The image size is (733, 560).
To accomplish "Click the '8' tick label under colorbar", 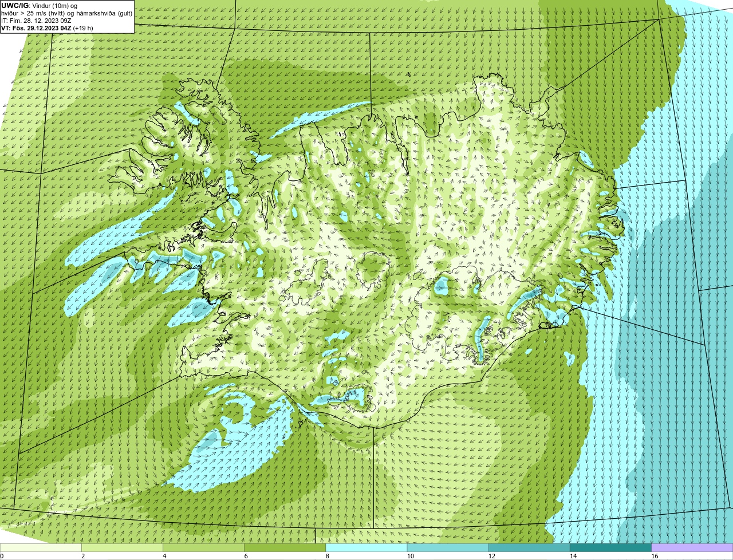I will pyautogui.click(x=327, y=556).
